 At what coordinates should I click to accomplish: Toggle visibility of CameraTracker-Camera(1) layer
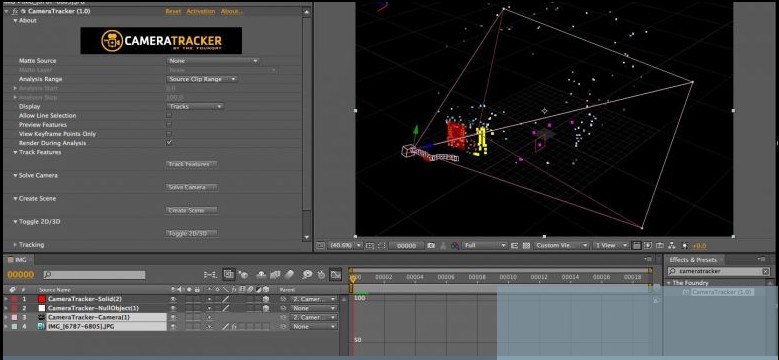[173, 317]
